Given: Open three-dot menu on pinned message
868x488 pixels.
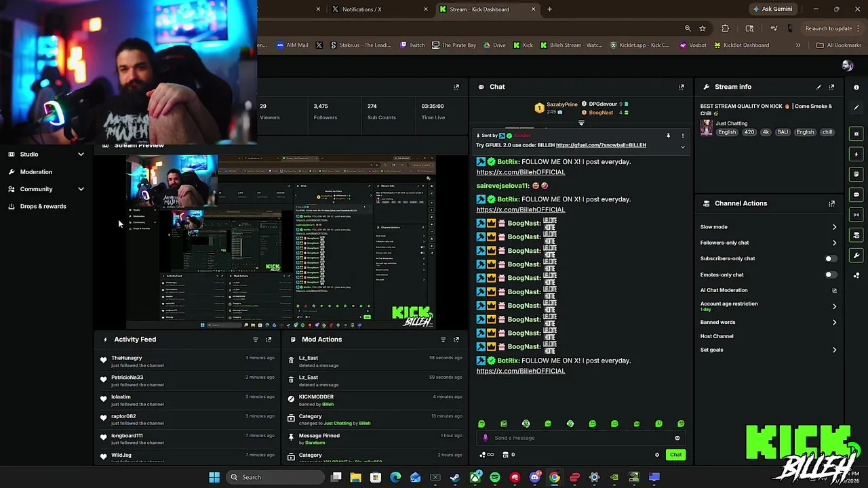Looking at the screenshot, I should pos(682,136).
